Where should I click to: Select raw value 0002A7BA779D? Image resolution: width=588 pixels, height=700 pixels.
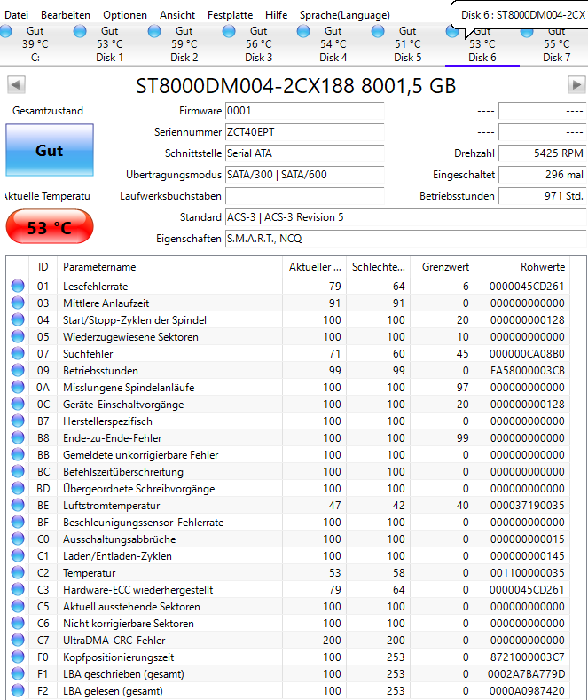(x=527, y=674)
